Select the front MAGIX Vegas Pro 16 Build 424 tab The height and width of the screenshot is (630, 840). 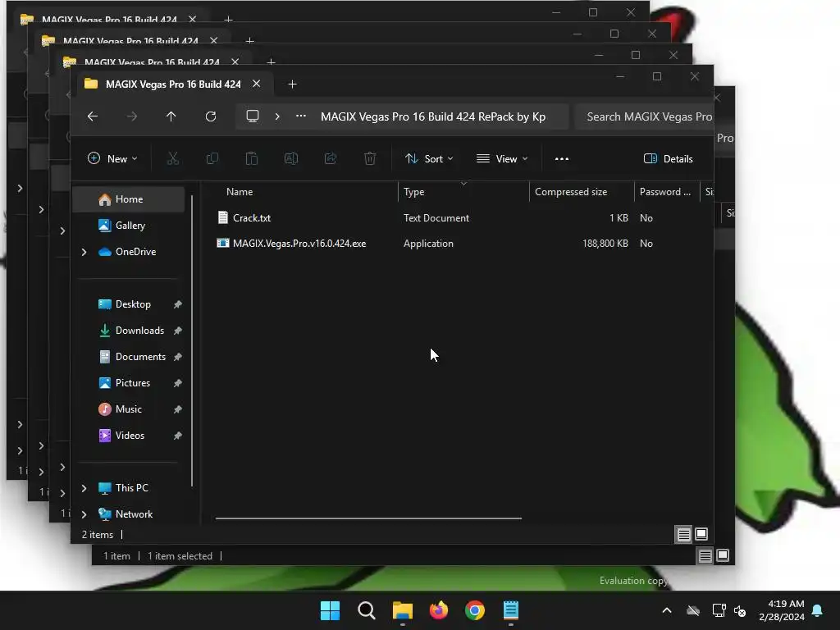coord(173,84)
